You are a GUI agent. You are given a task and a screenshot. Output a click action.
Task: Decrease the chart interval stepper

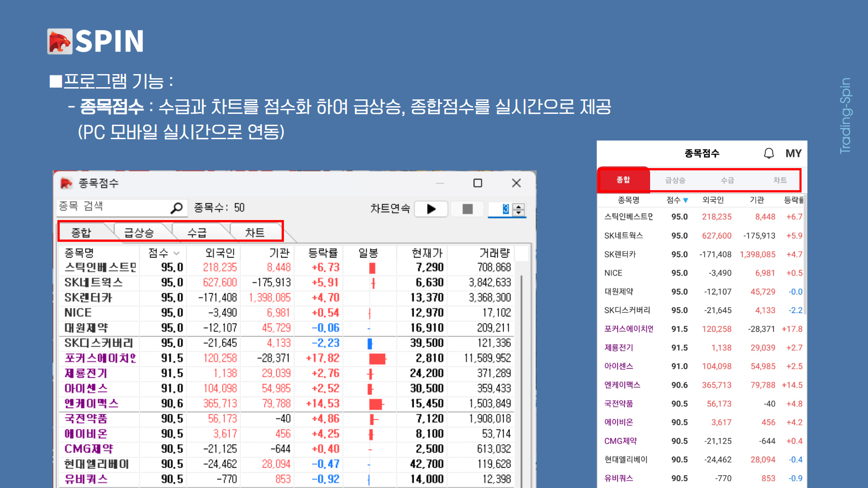pyautogui.click(x=519, y=212)
